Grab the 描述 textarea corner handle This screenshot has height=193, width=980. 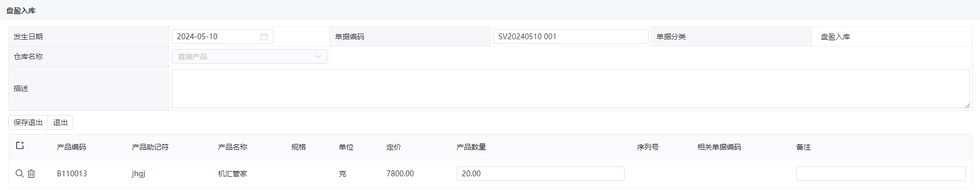(x=967, y=105)
